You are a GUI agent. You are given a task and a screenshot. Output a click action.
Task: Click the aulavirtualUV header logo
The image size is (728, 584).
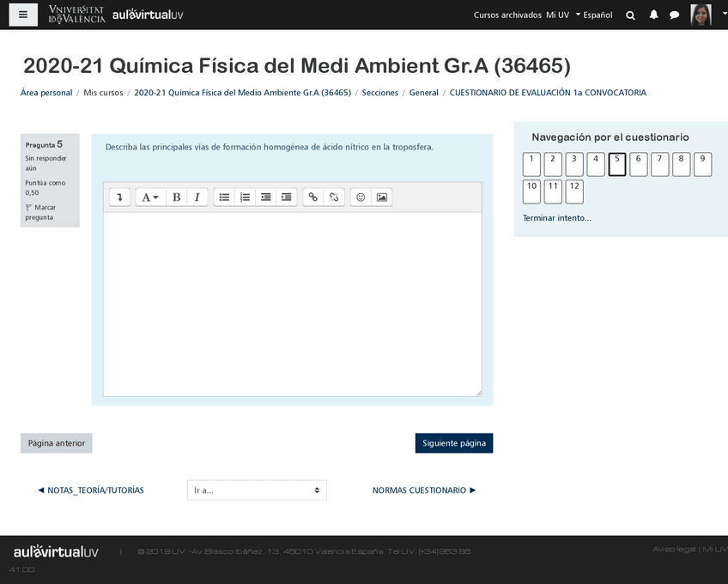(148, 15)
